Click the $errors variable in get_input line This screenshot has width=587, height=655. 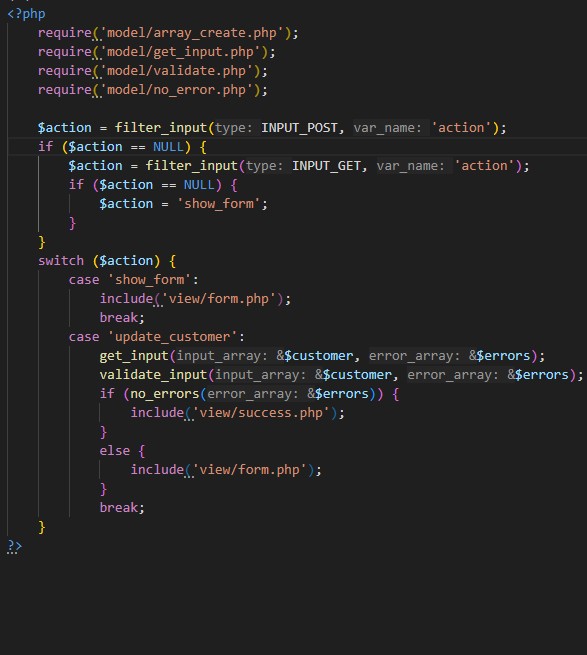click(503, 356)
